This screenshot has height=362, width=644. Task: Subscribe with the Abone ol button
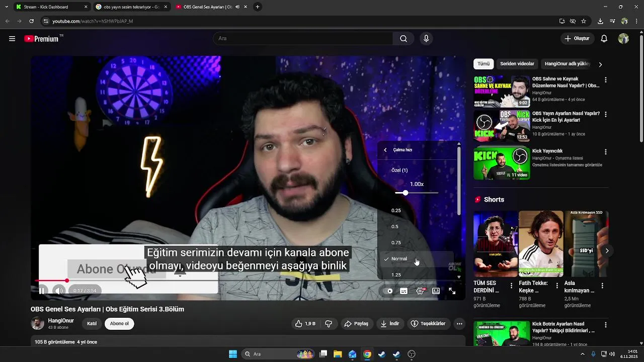pos(119,324)
